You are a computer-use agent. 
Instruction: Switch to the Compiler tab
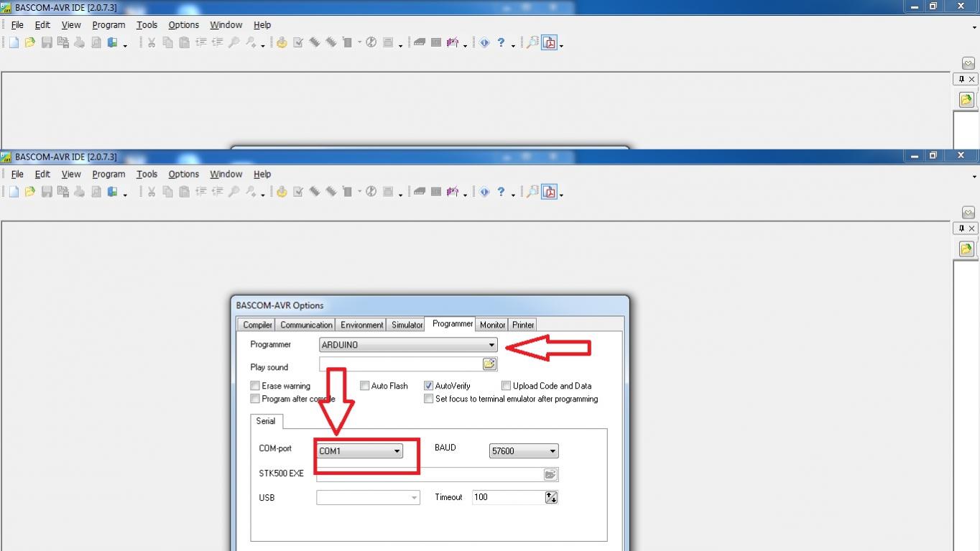[257, 325]
